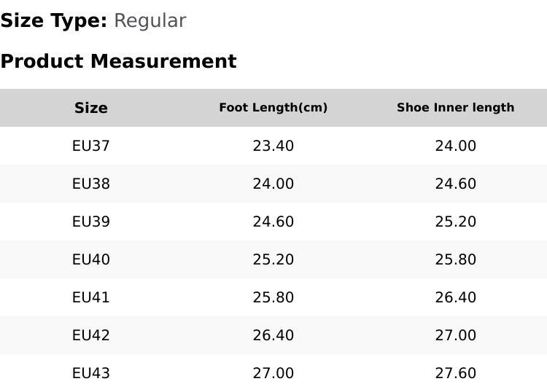
Task: Select the EU37 size cell
Action: point(91,146)
